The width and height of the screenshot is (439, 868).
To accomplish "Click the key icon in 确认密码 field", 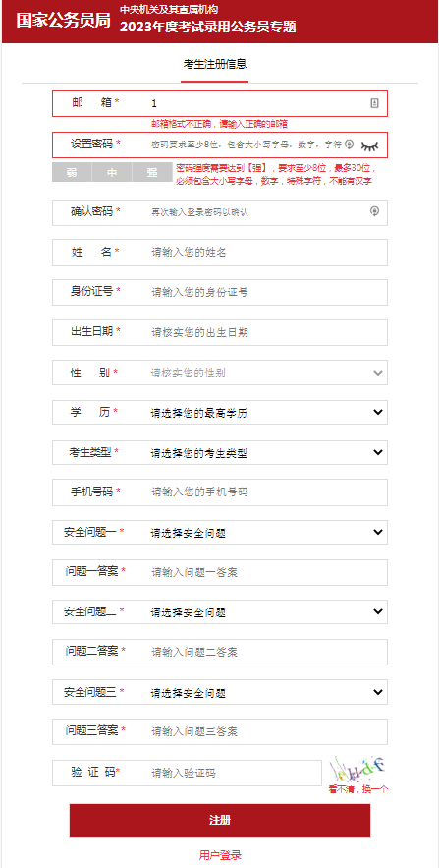I will 374,211.
